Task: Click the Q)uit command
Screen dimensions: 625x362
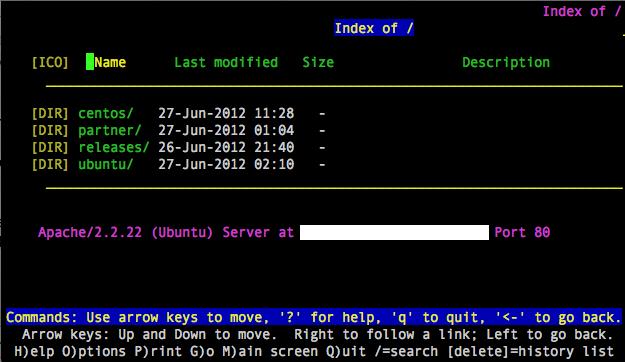Action: click(346, 352)
